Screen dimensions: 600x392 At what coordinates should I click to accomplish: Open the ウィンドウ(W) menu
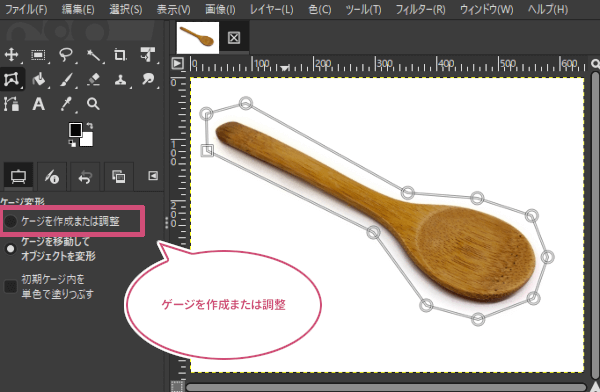pyautogui.click(x=486, y=9)
